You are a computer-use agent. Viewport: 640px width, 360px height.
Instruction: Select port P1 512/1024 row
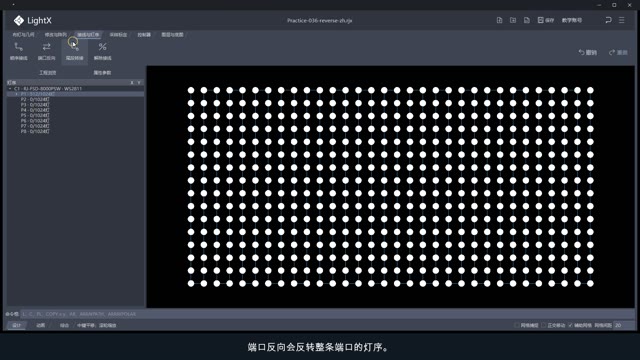click(x=76, y=94)
